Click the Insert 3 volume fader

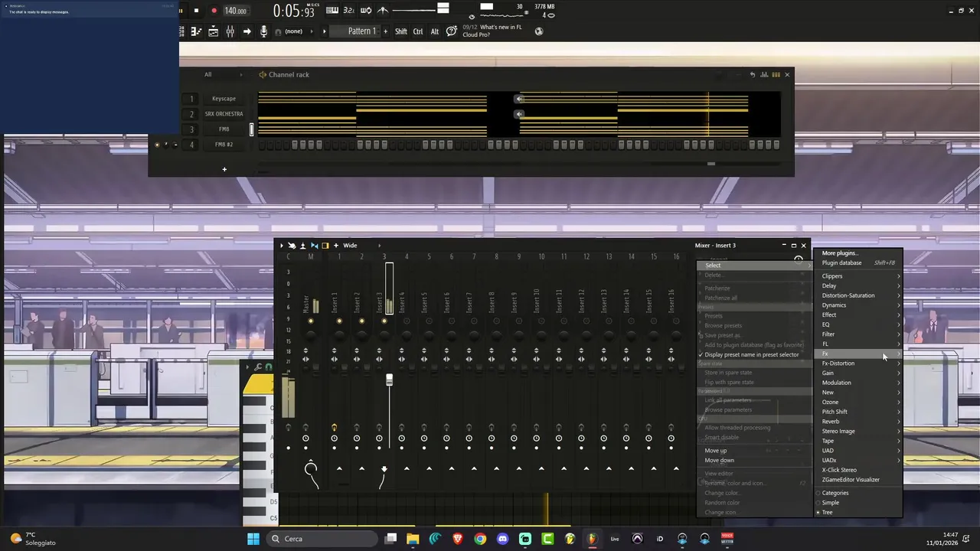coord(389,380)
